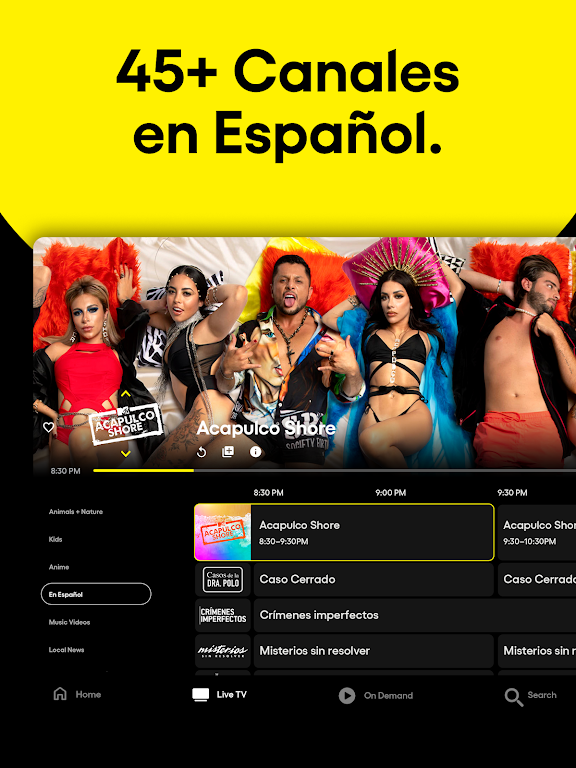Choose the En Español category
This screenshot has height=768, width=576.
pyautogui.click(x=96, y=594)
